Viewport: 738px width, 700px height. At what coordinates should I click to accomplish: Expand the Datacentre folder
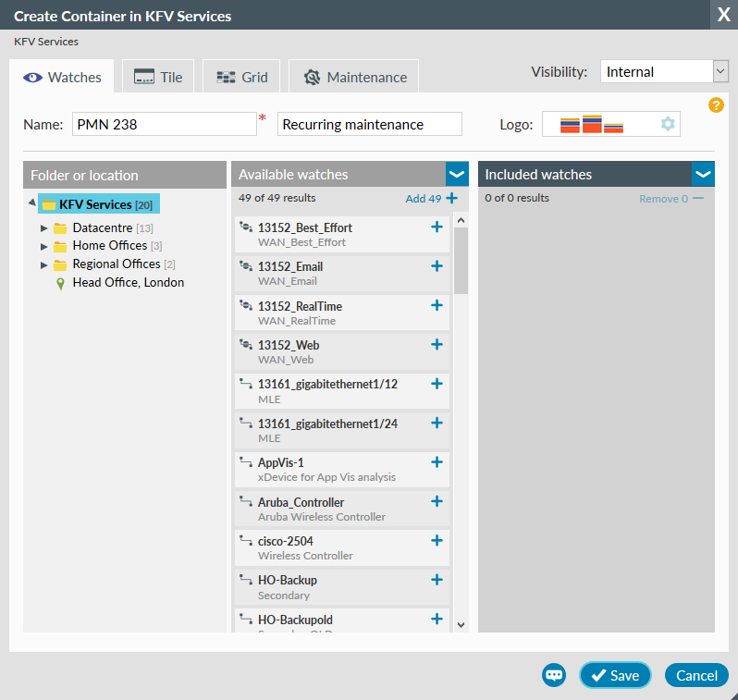tap(43, 227)
